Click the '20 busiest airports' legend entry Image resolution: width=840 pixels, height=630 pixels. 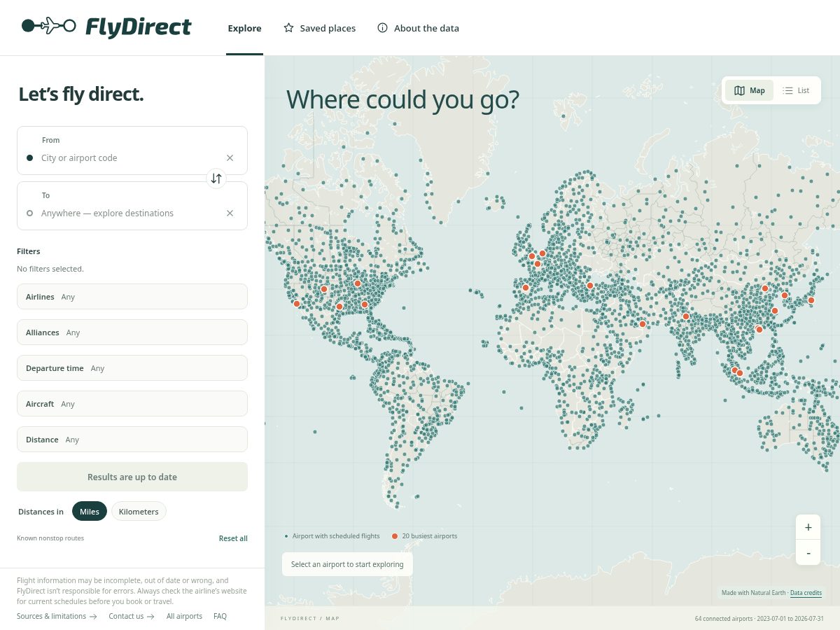[x=424, y=536]
